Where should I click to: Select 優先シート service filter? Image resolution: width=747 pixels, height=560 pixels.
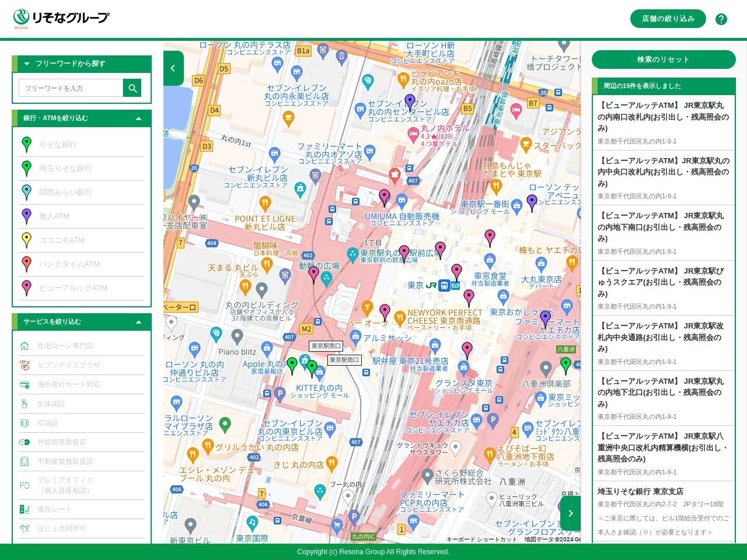pos(82,509)
